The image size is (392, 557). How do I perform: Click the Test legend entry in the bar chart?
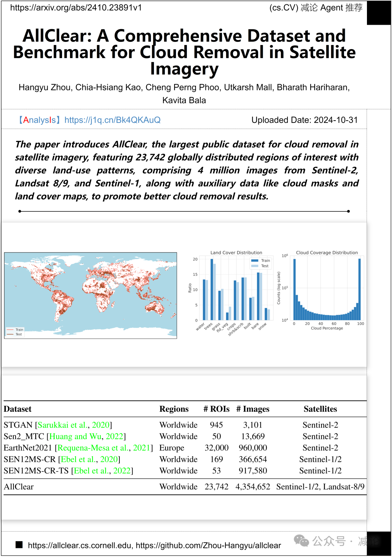pos(260,266)
